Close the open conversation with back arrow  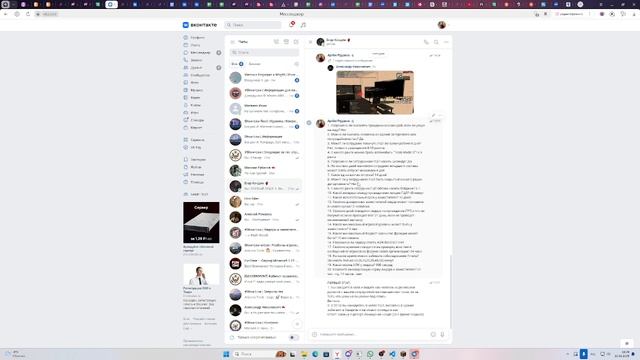point(310,42)
